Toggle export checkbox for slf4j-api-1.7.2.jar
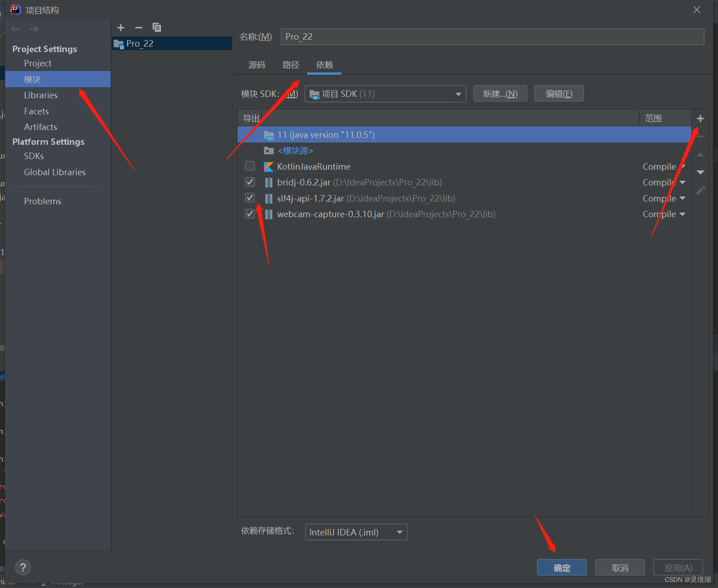This screenshot has height=588, width=718. click(x=250, y=197)
